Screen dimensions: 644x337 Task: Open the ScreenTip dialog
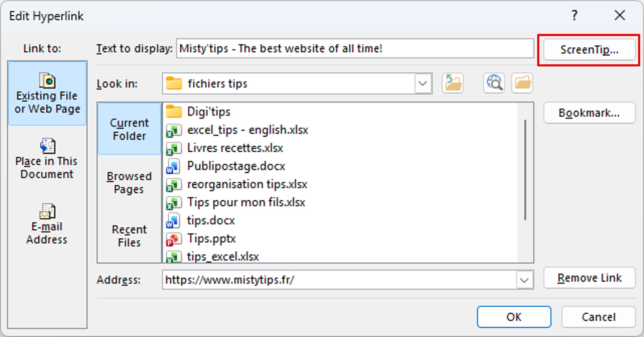pos(589,49)
